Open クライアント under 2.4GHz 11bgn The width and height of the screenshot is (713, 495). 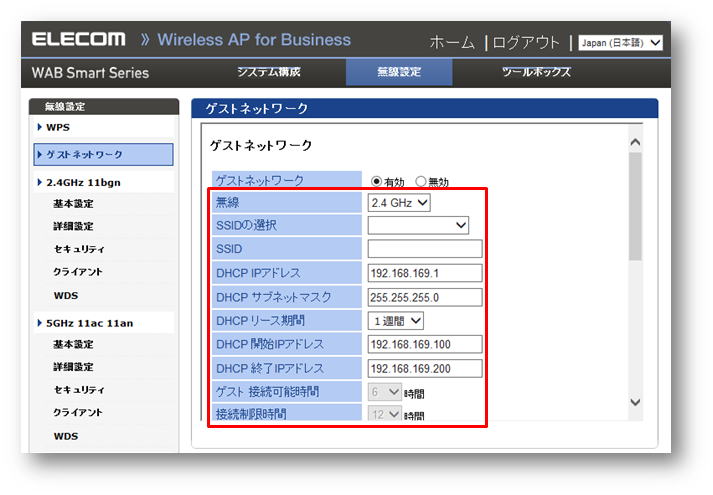[78, 272]
